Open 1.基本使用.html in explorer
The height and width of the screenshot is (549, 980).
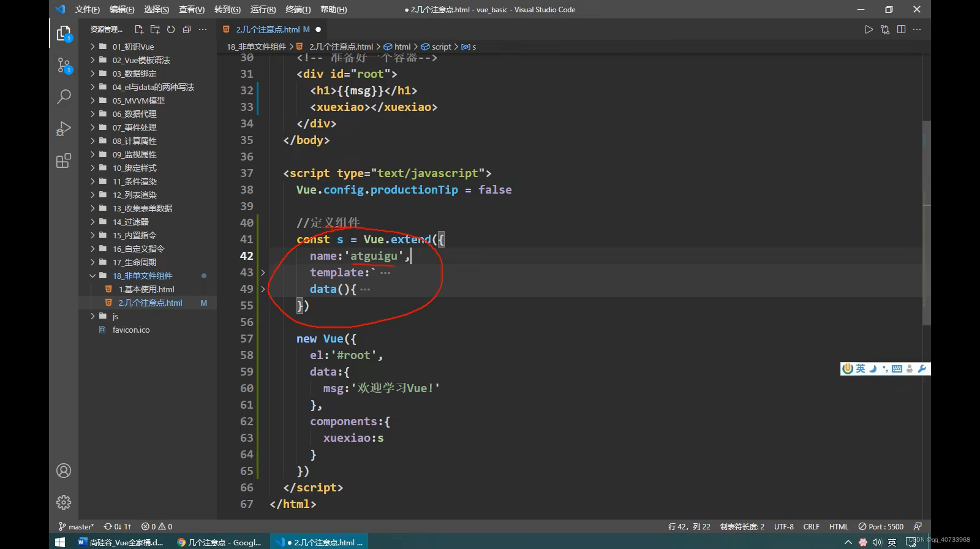147,289
